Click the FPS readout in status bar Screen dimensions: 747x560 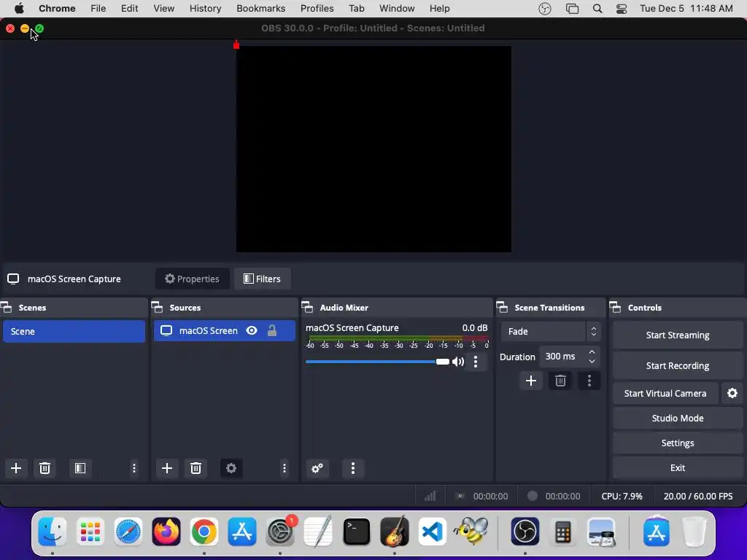click(x=698, y=496)
